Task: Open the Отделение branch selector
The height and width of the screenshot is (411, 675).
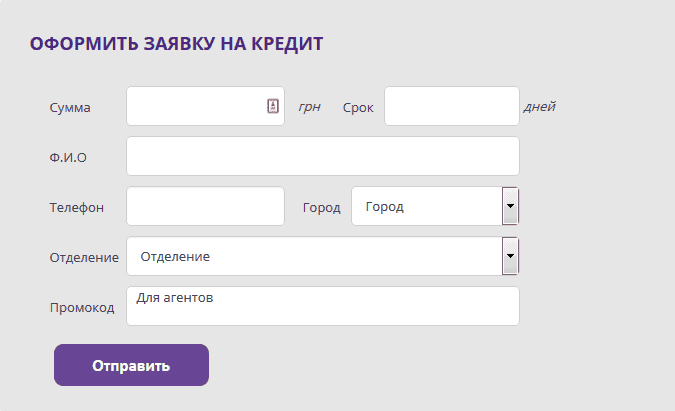Action: tap(323, 256)
